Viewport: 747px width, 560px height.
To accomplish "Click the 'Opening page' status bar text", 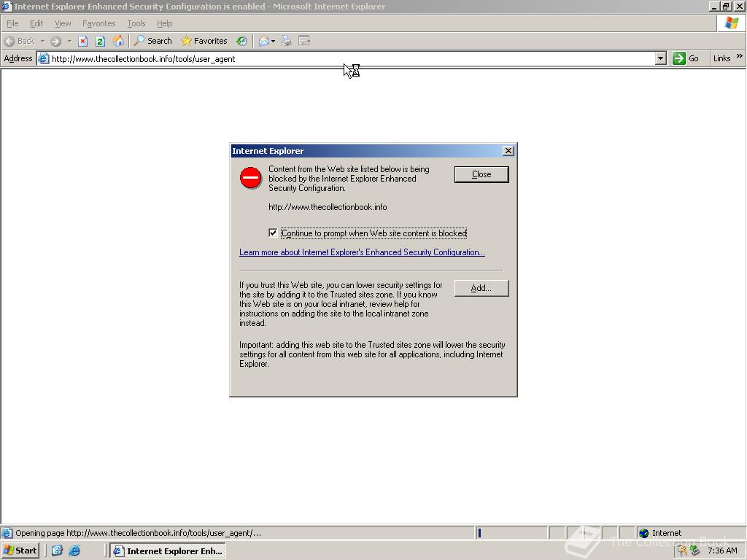I will [x=138, y=533].
